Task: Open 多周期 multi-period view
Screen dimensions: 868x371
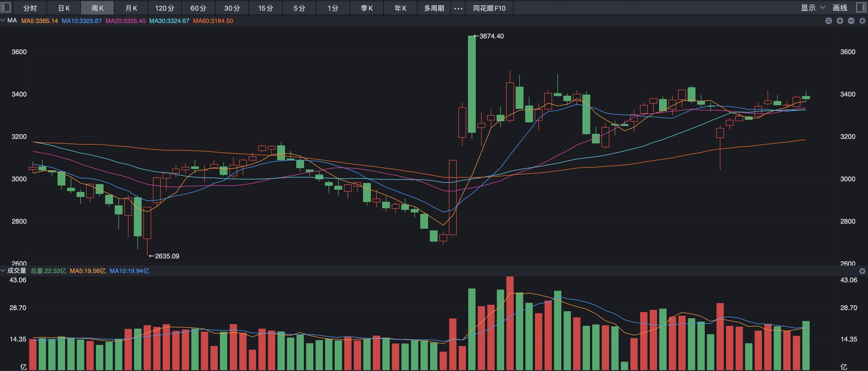Action: click(434, 8)
